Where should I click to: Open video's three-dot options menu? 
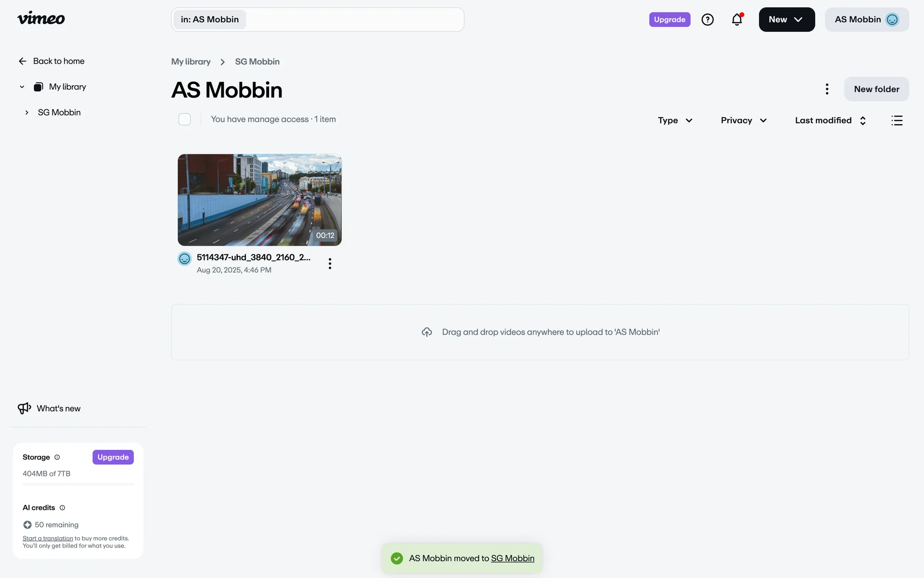[x=330, y=263]
